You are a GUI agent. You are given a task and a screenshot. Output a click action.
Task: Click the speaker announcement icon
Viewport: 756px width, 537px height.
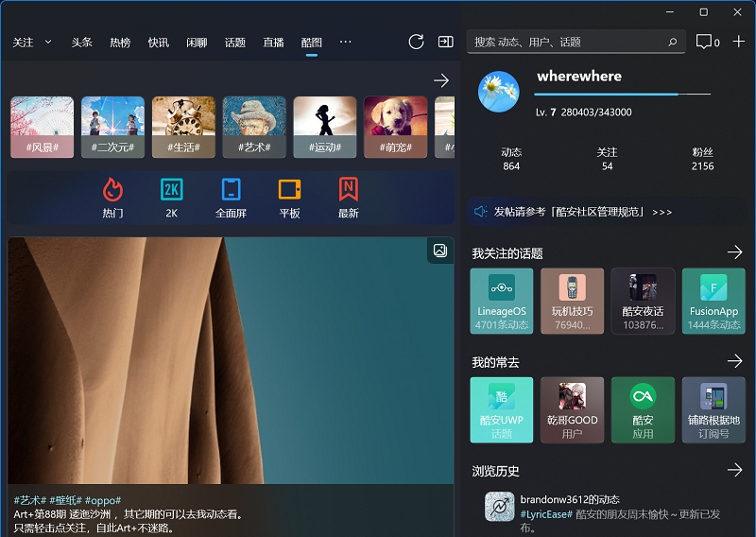pyautogui.click(x=481, y=212)
